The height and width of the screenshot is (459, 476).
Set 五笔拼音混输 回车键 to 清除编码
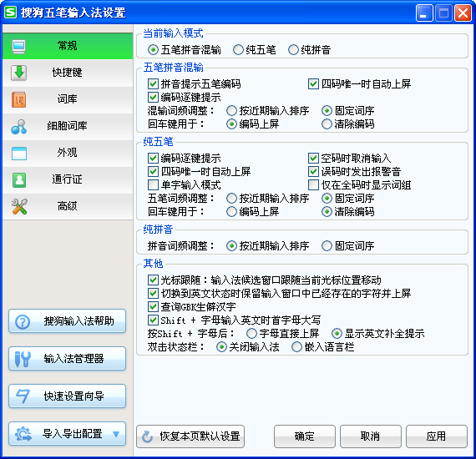click(x=327, y=124)
